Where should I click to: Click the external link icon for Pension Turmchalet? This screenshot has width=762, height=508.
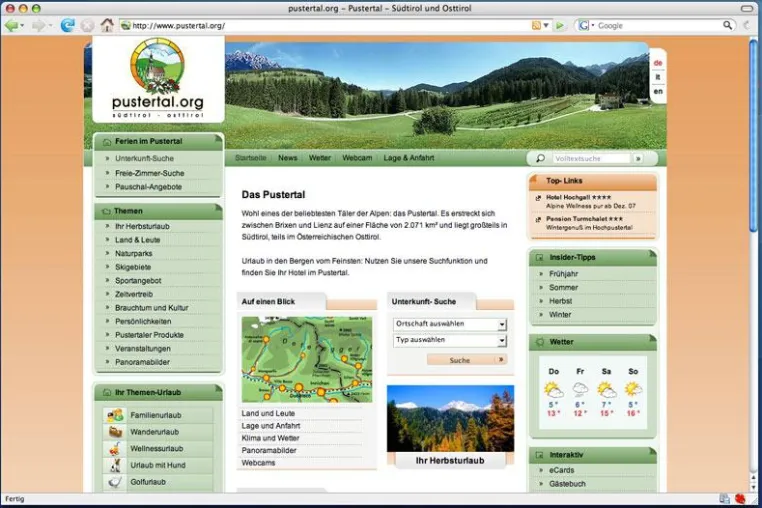(x=538, y=219)
